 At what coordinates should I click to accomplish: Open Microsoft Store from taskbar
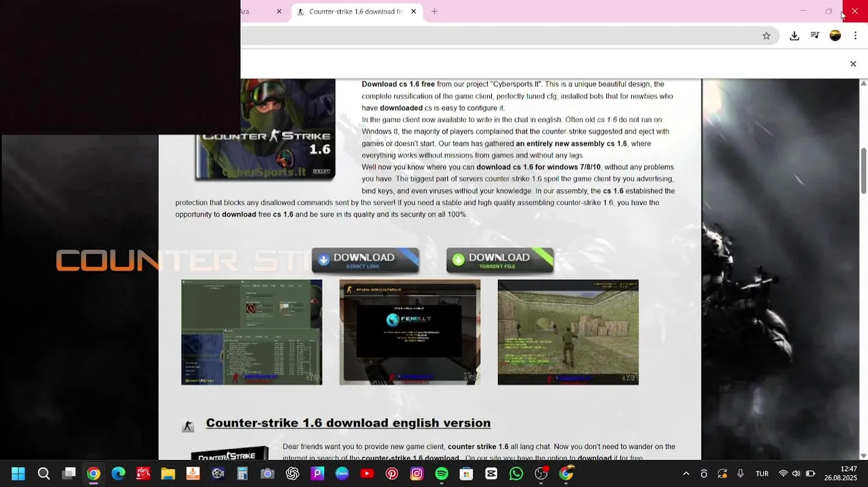(x=466, y=474)
